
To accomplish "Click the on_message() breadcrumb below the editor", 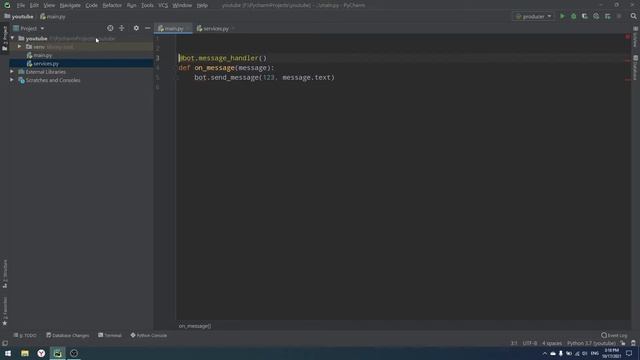I will (195, 326).
